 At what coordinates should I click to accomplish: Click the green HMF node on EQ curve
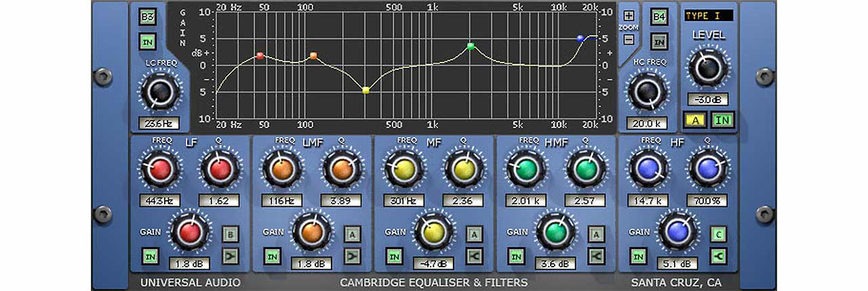tap(471, 46)
